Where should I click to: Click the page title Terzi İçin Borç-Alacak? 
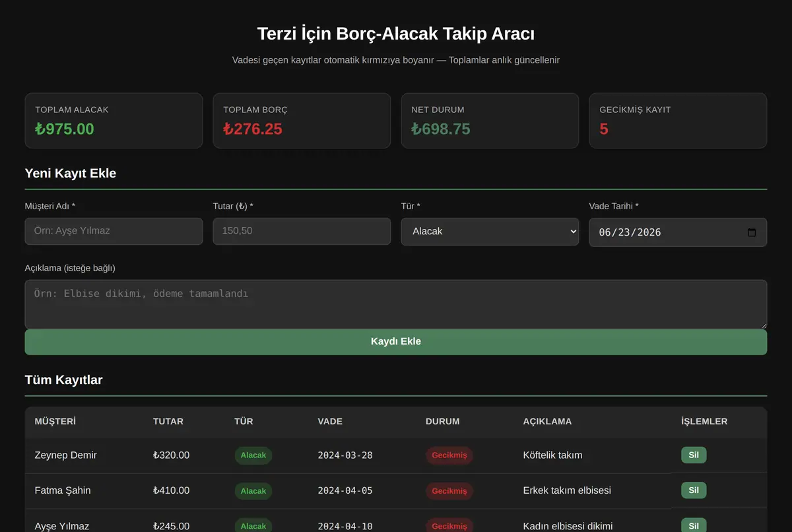pyautogui.click(x=396, y=34)
